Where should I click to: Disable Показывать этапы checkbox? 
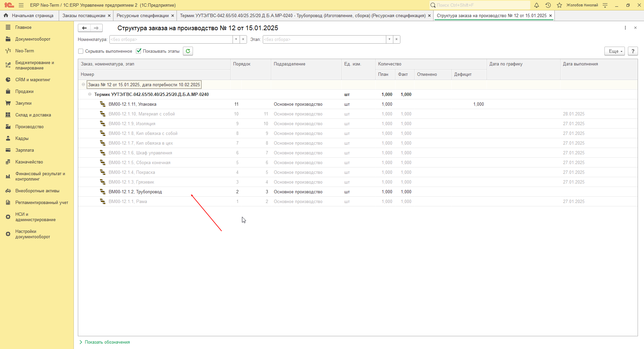coord(139,51)
